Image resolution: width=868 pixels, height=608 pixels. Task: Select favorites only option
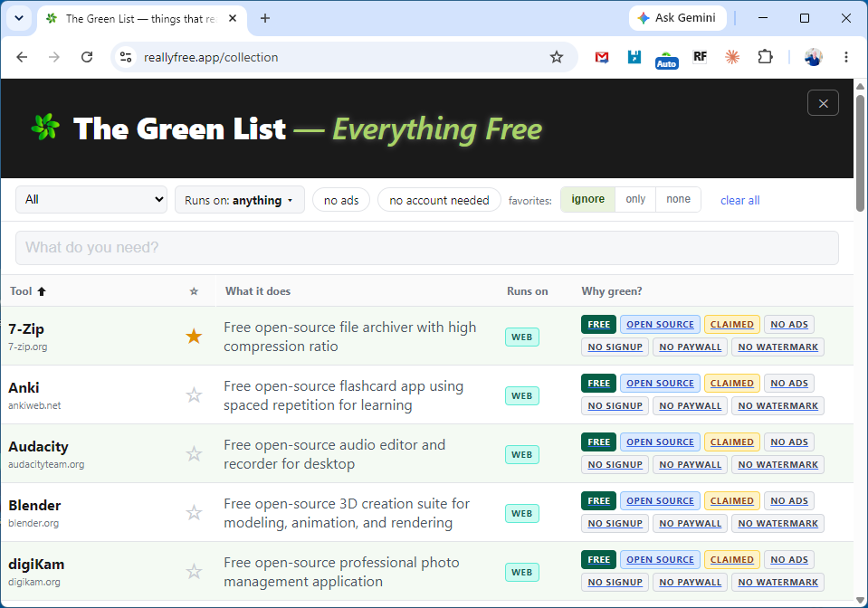click(635, 199)
